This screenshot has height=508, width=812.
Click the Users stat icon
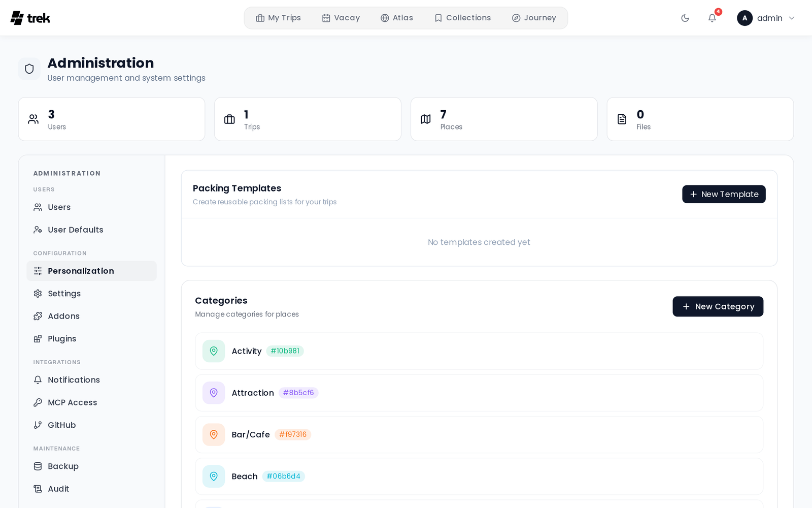pyautogui.click(x=33, y=119)
